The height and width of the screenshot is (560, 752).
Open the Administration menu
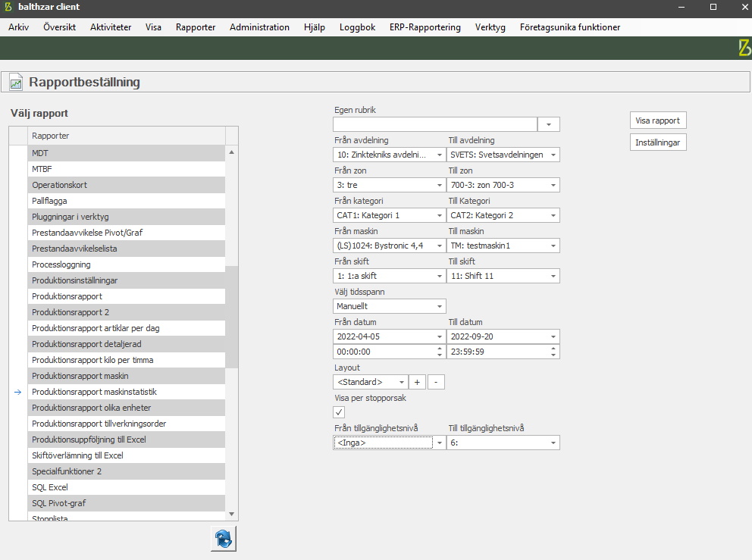pos(259,27)
